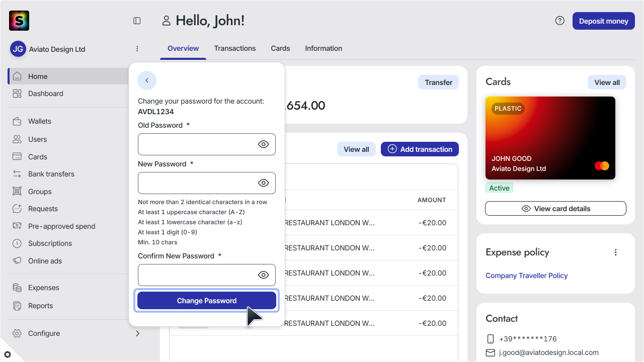Click the Deposit money button
644x362 pixels.
(x=604, y=21)
